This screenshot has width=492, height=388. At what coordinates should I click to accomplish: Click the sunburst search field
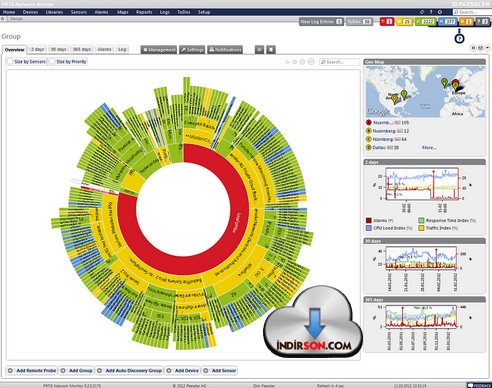click(339, 62)
